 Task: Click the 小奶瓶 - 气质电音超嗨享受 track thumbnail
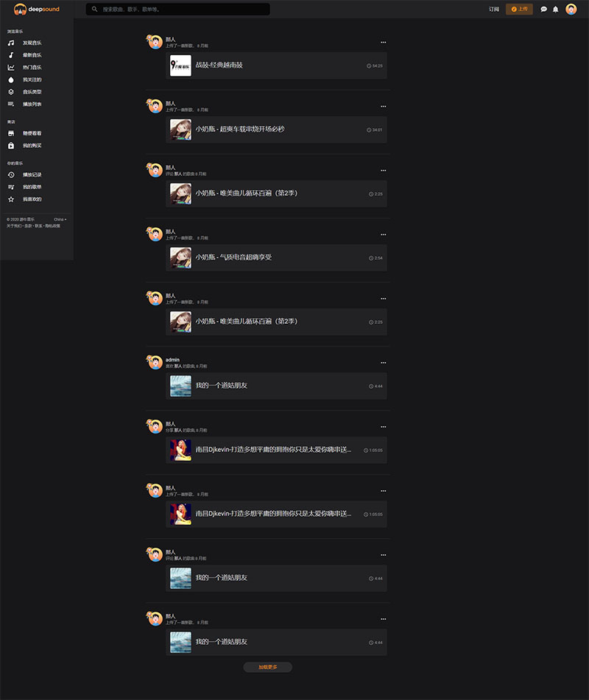[180, 258]
